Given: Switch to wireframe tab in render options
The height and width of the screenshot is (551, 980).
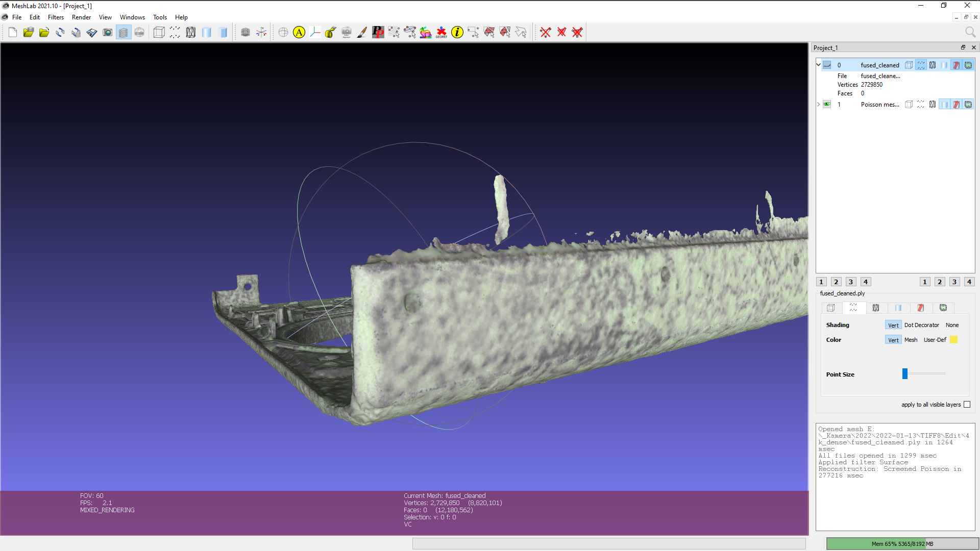Looking at the screenshot, I should pos(876,308).
